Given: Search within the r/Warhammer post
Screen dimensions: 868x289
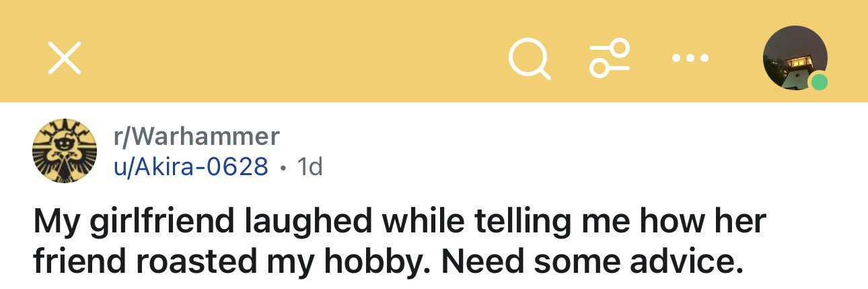Looking at the screenshot, I should 530,59.
